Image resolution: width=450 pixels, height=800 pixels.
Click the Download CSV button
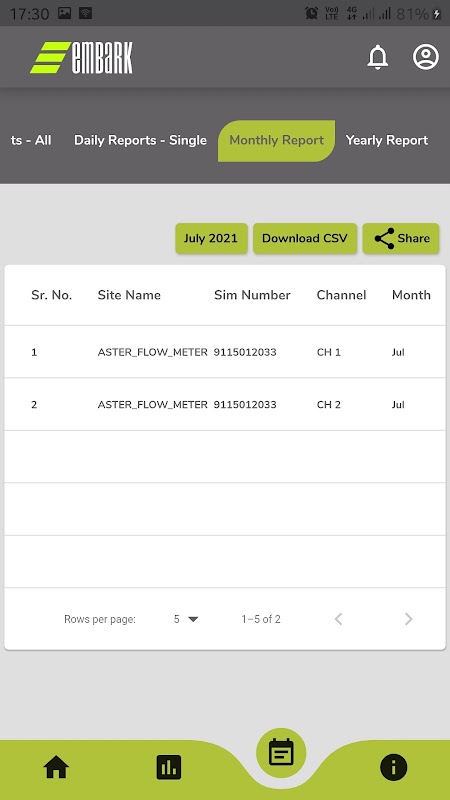305,238
